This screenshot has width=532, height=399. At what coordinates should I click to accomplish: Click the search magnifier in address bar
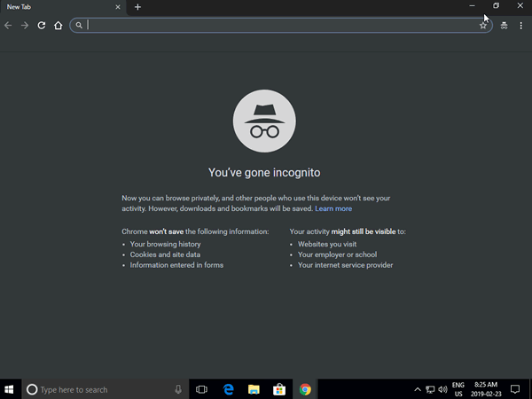[79, 25]
